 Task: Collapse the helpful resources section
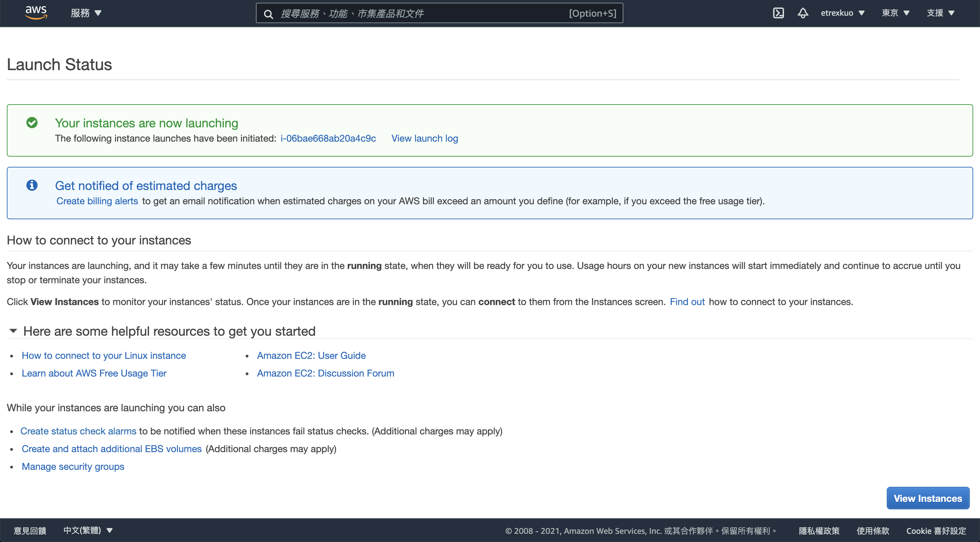pos(13,331)
